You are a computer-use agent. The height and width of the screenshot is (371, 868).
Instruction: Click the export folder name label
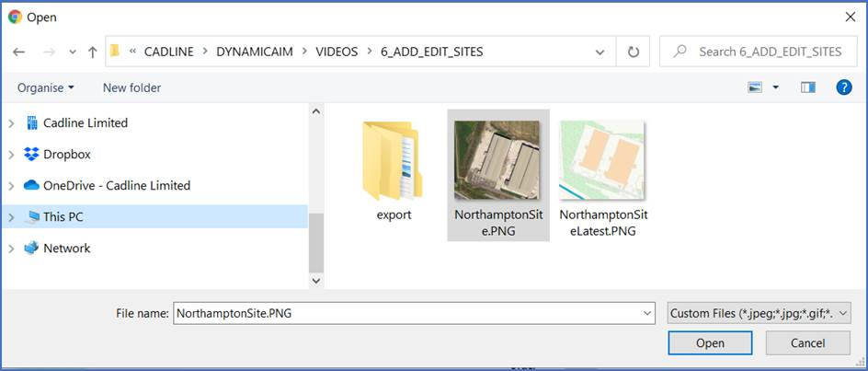coord(394,215)
